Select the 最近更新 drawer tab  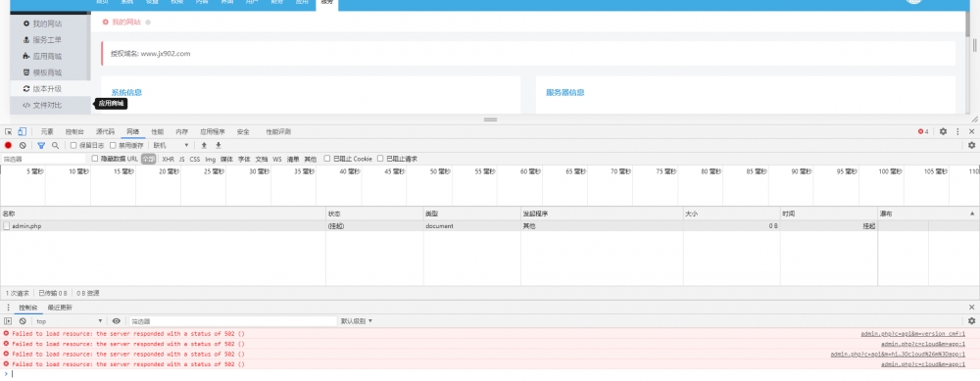click(60, 308)
